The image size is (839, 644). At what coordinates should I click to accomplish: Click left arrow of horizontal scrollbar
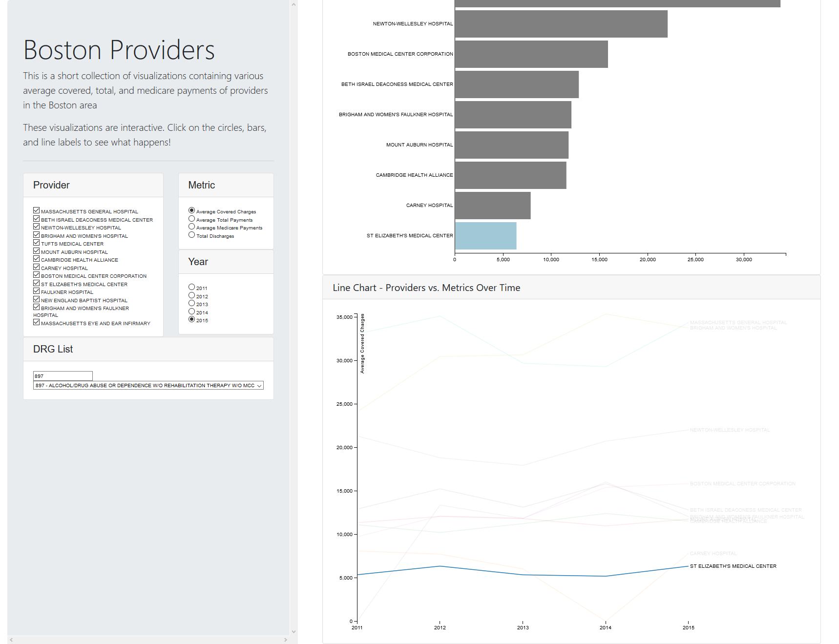11,640
